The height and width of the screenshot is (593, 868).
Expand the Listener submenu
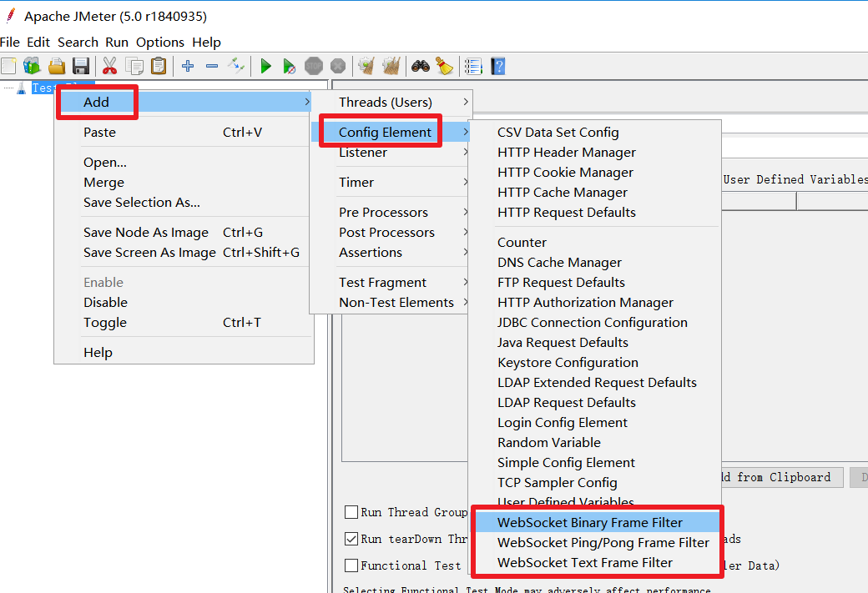coord(391,152)
